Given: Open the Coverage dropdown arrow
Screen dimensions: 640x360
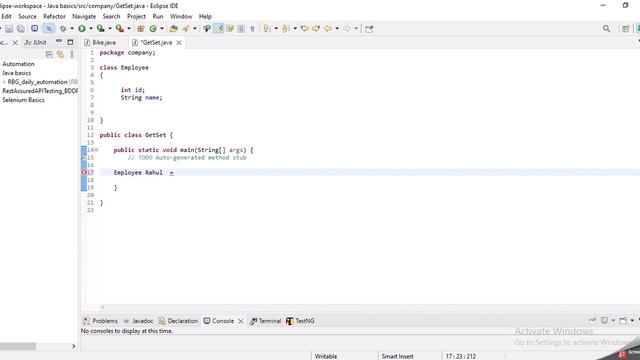Looking at the screenshot, I should click(x=109, y=29).
